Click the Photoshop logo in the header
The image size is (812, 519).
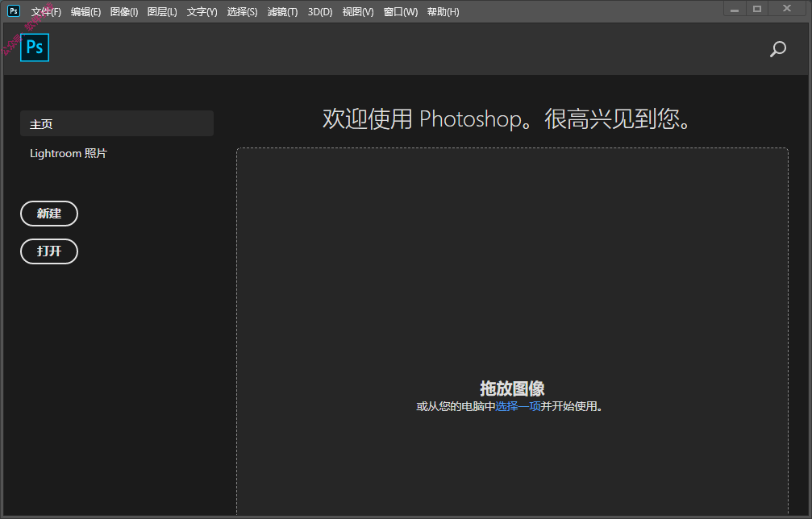click(35, 48)
